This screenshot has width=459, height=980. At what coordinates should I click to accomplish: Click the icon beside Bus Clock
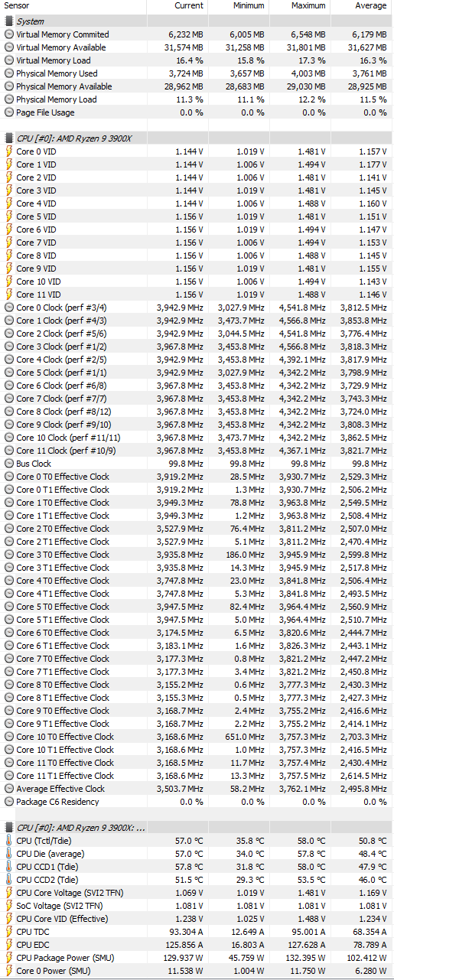pos(9,464)
